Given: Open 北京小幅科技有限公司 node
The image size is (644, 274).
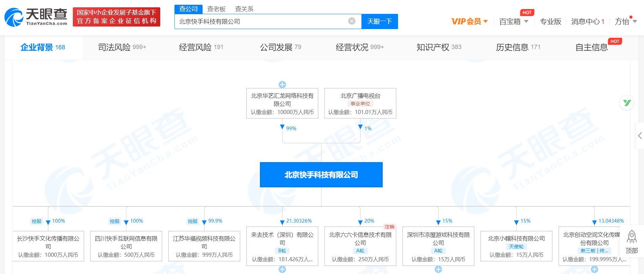Looking at the screenshot, I should [516, 246].
